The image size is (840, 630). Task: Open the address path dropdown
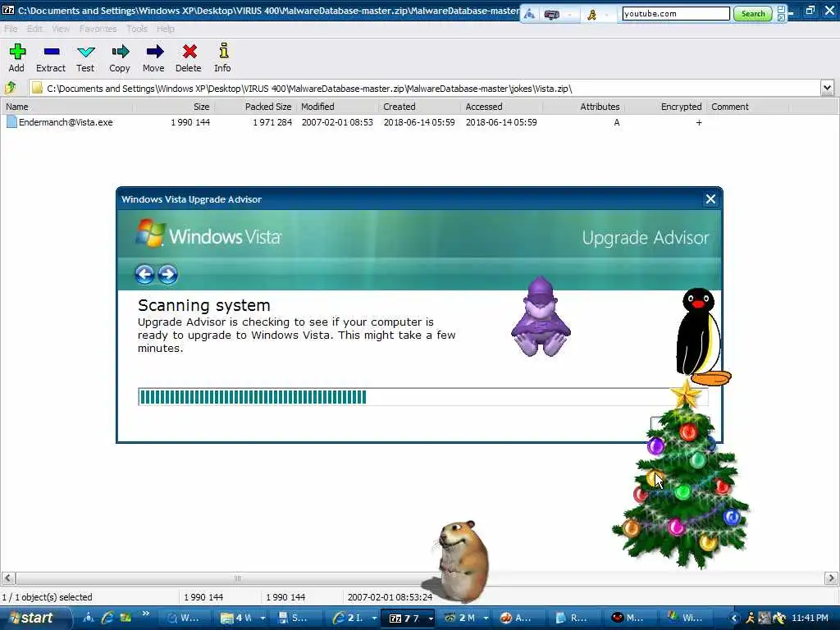point(827,88)
